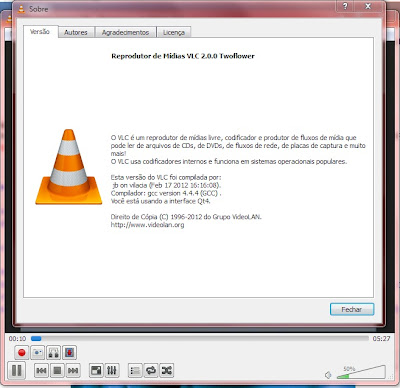Image resolution: width=400 pixels, height=388 pixels.
Task: Toggle the A-B loop button
Action: (53, 352)
